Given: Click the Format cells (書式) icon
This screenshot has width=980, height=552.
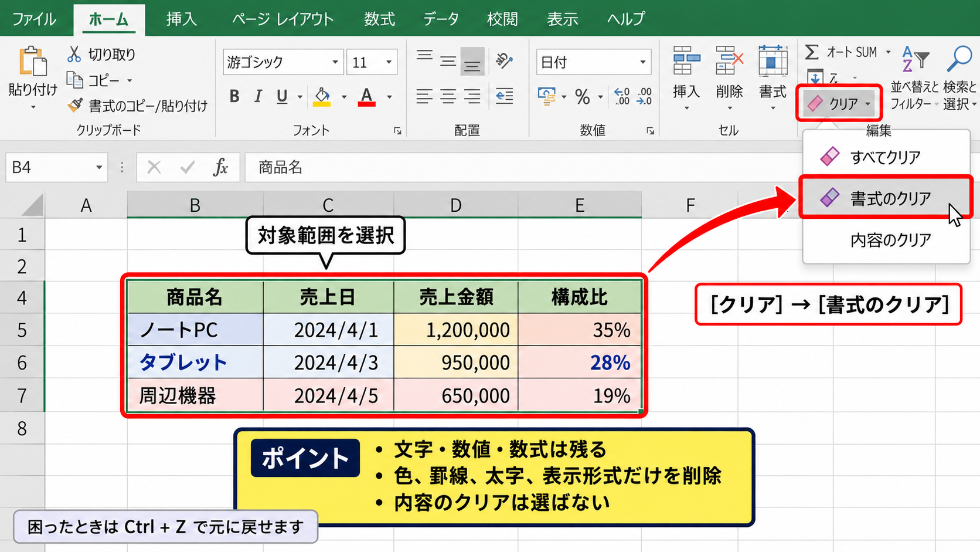Looking at the screenshot, I should click(x=773, y=61).
